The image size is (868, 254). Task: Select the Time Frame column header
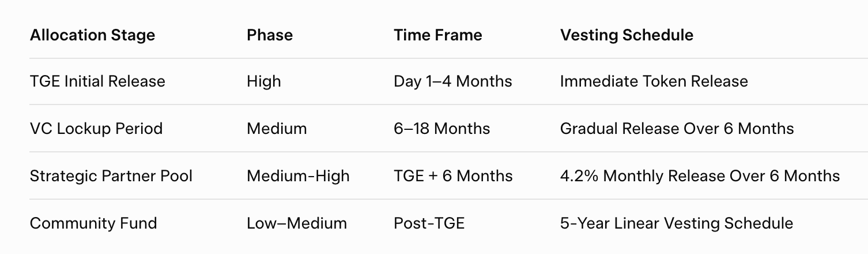click(438, 35)
